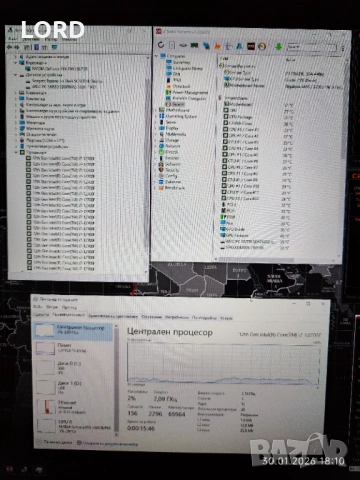Click the Task Manager sidebar scrollbar

point(116,380)
